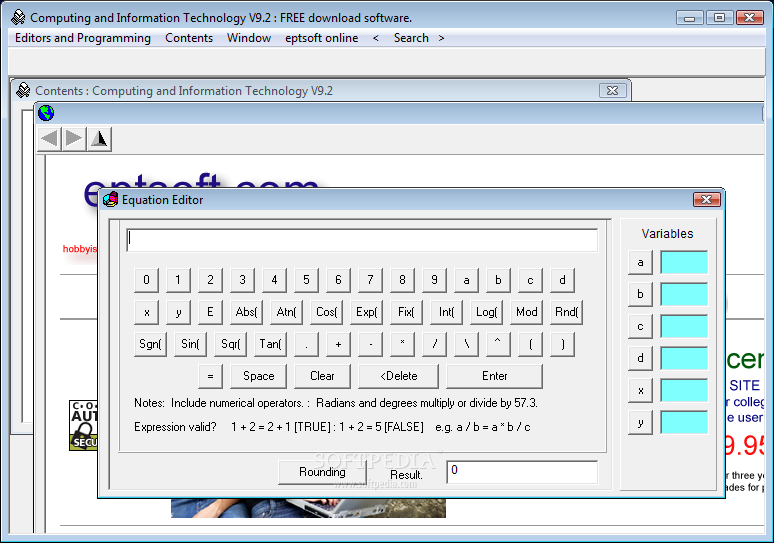Insert the Atn( function
Viewport: 774px width, 543px height.
[286, 312]
